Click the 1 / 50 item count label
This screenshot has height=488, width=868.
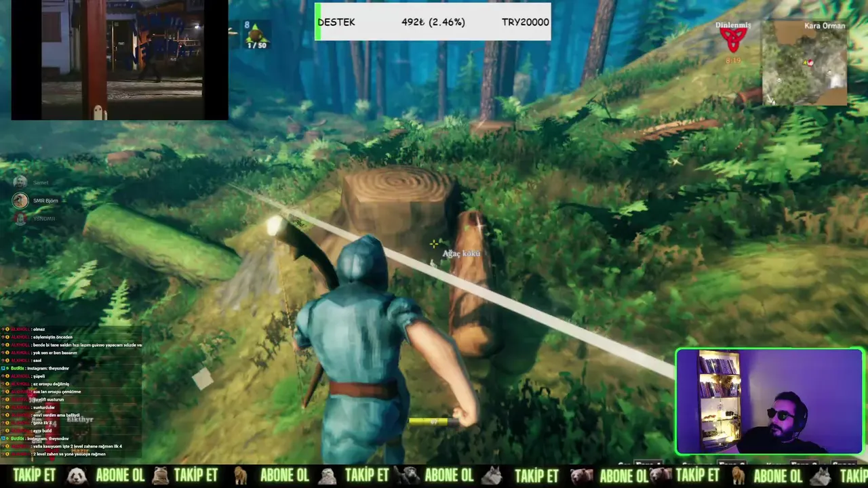click(257, 45)
